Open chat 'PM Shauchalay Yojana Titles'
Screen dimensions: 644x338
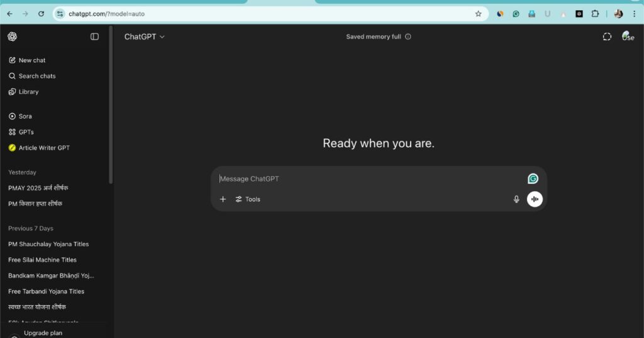(48, 244)
